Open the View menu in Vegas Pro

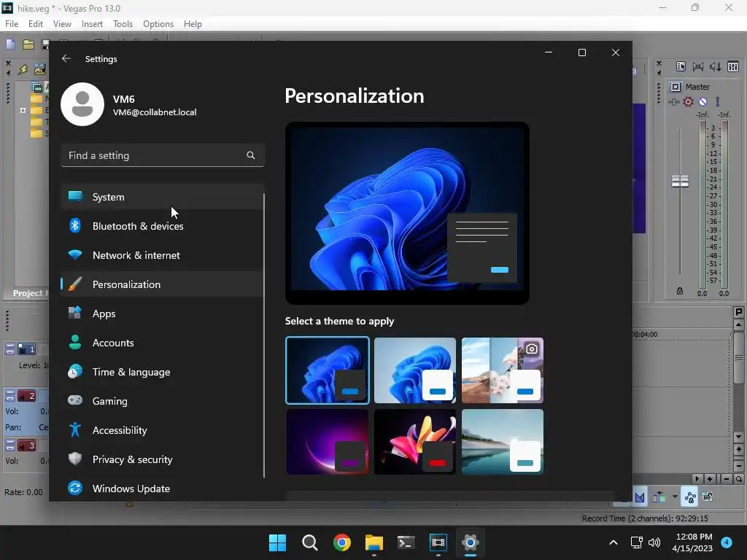(x=62, y=24)
